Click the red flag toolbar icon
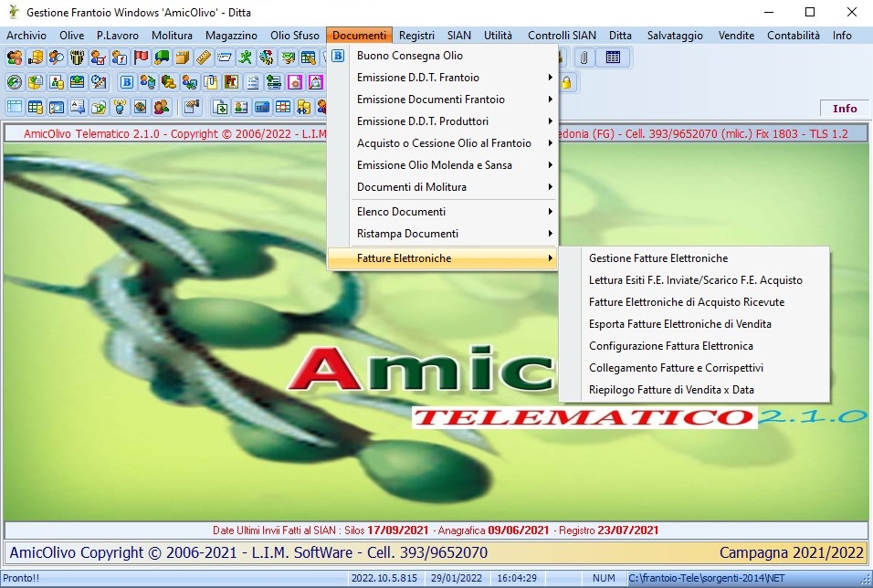Image resolution: width=873 pixels, height=588 pixels. pos(141,58)
